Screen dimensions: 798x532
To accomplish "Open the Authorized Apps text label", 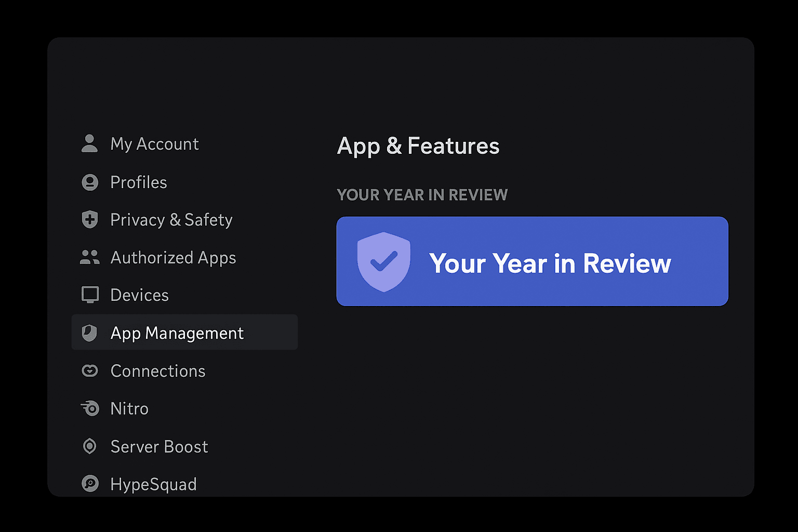I will click(x=173, y=258).
